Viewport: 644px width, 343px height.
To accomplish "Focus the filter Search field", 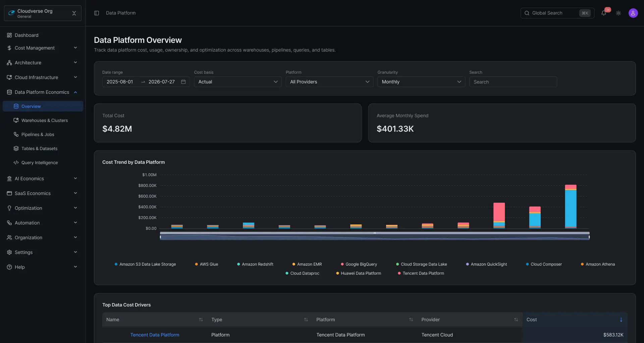I will click(x=513, y=82).
